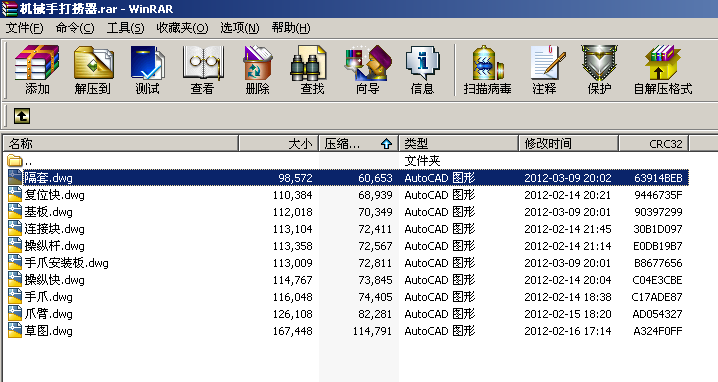Click WinRAR title bar app icon
Screen dimensions: 718x382
[x=9, y=9]
